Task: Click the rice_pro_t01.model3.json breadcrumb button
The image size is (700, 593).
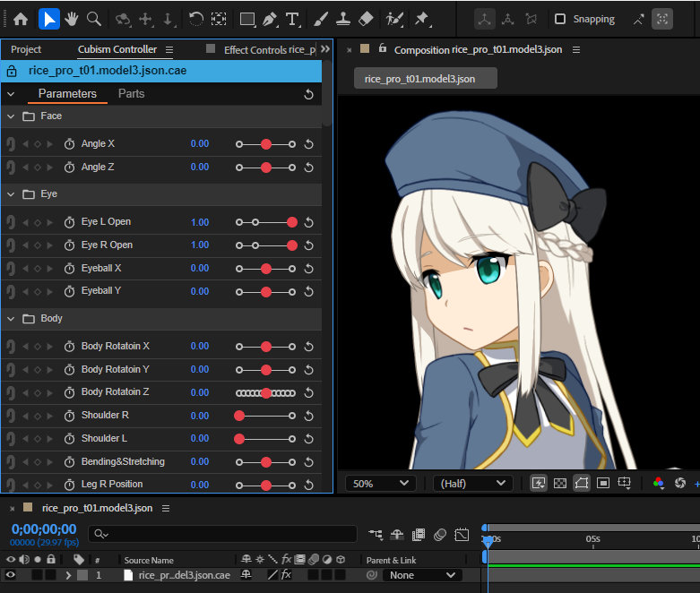Action: [x=426, y=79]
